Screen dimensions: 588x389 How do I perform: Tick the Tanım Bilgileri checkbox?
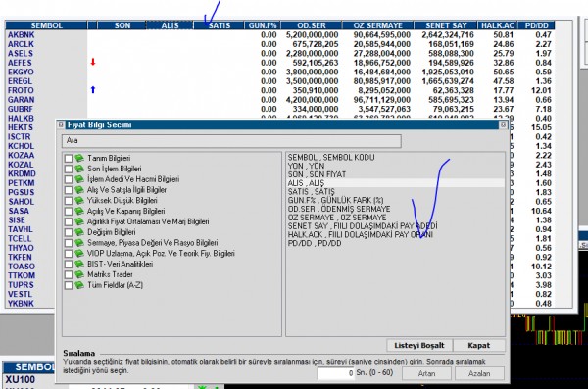(69, 159)
